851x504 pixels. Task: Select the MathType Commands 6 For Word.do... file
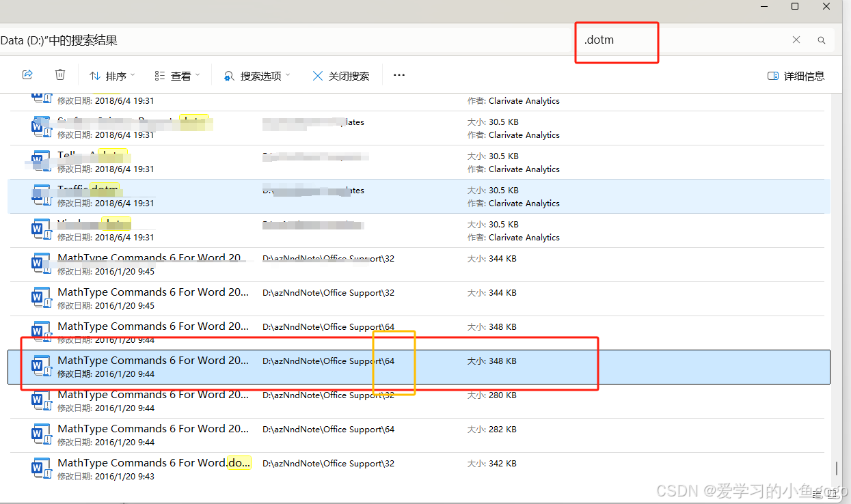tap(419, 469)
